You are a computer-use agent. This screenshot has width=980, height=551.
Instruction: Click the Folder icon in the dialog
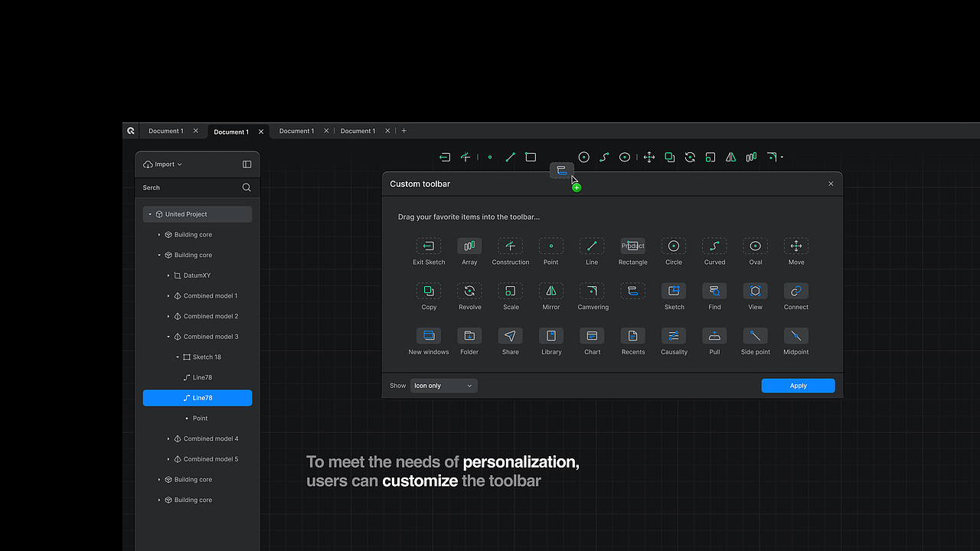click(469, 335)
